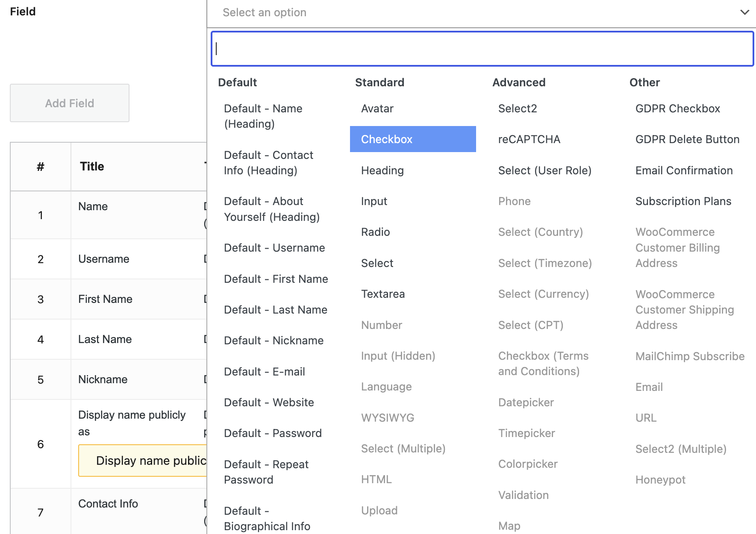Choose the highlighted Checkbox field type
Screen dimensions: 756x534
tap(413, 139)
